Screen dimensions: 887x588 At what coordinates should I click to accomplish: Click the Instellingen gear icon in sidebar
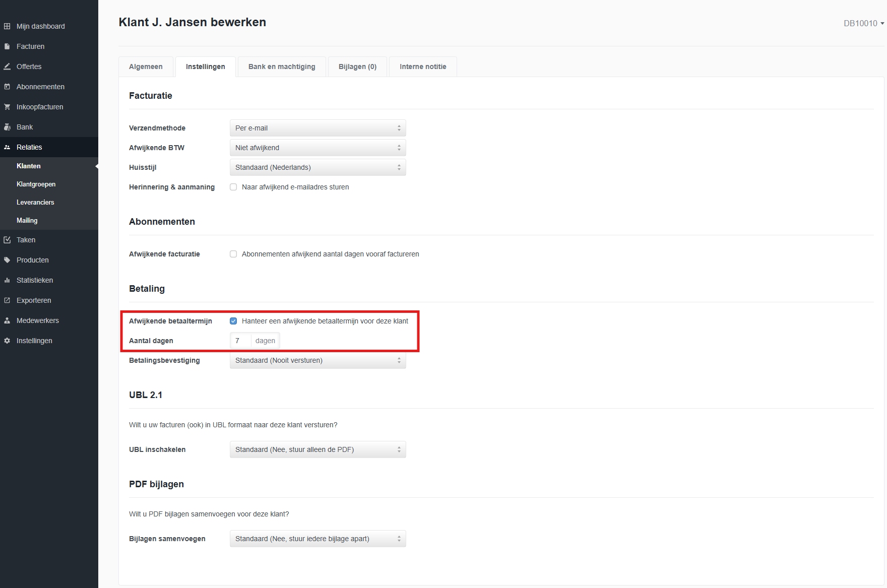pyautogui.click(x=7, y=341)
